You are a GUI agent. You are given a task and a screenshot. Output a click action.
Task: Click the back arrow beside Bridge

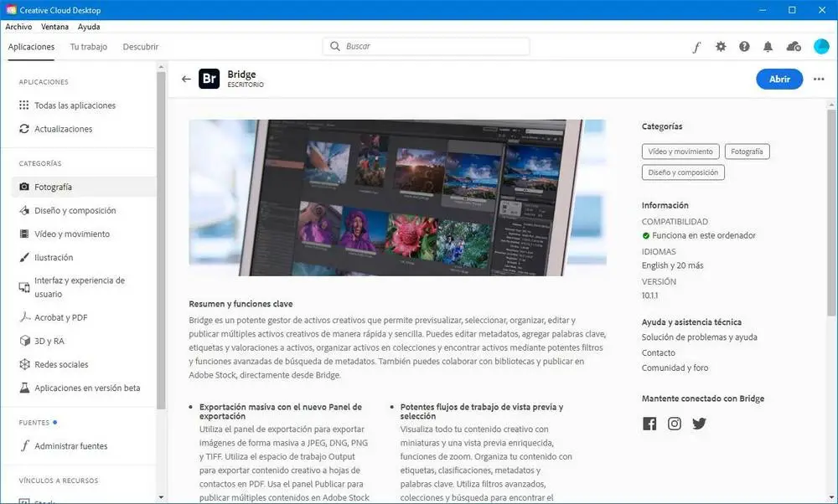[186, 79]
